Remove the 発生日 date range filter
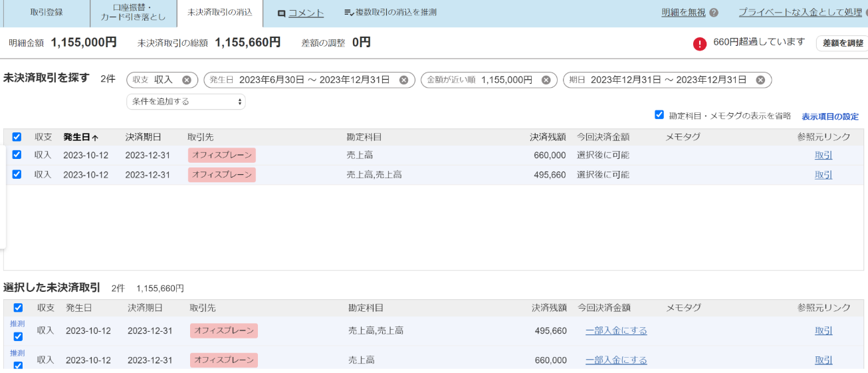This screenshot has width=868, height=373. pos(403,80)
